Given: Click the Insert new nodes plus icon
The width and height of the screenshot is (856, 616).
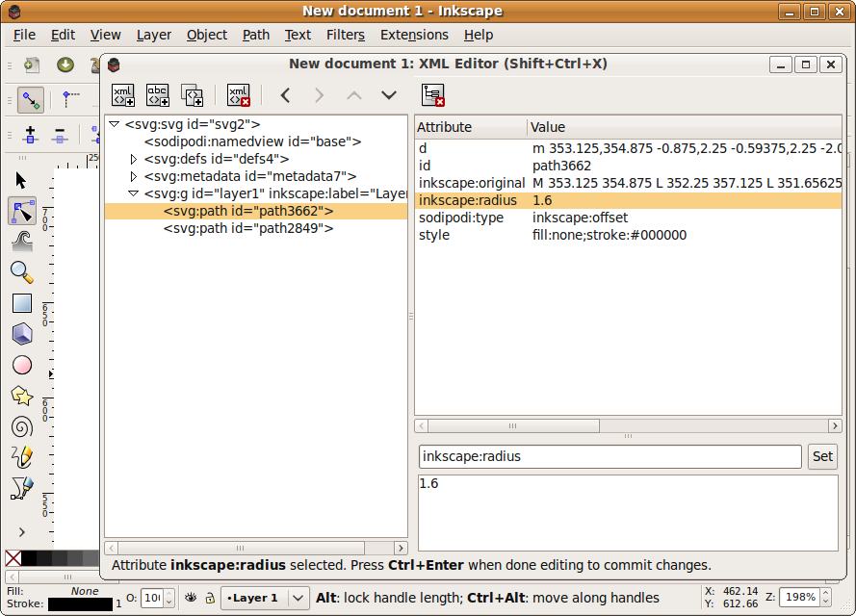Looking at the screenshot, I should [x=30, y=134].
